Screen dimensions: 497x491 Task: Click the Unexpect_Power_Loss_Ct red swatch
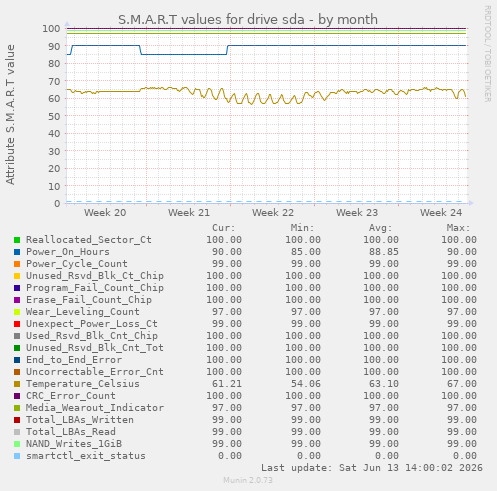(x=17, y=324)
